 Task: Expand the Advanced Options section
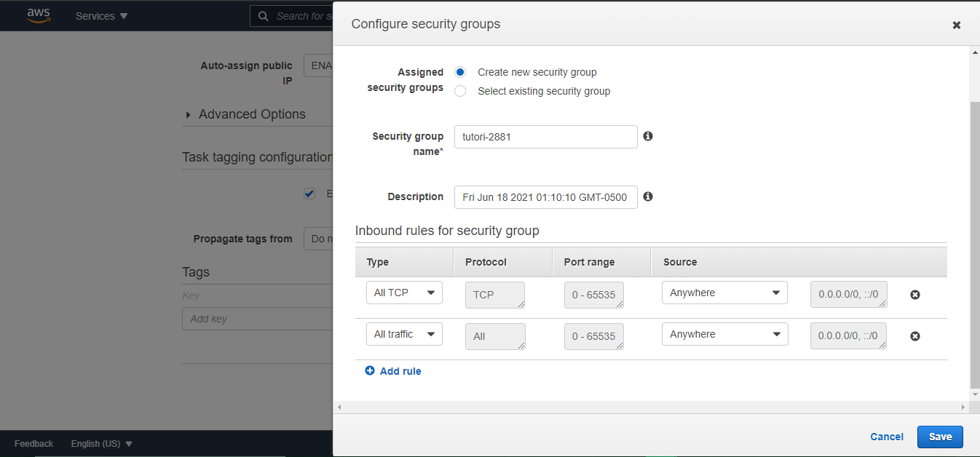246,114
